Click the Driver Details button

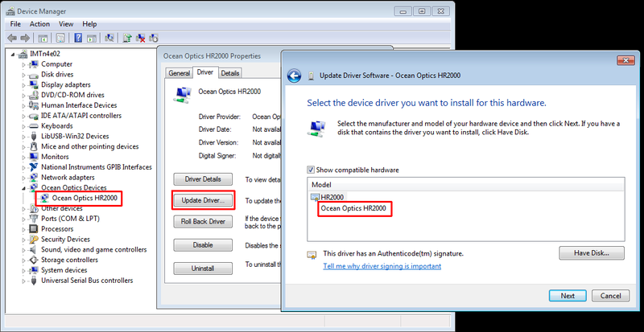click(203, 179)
